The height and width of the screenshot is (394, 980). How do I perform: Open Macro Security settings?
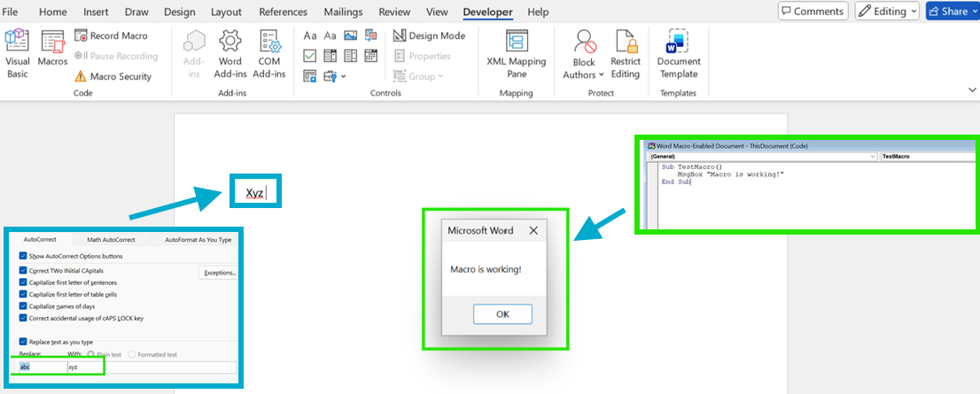click(113, 76)
